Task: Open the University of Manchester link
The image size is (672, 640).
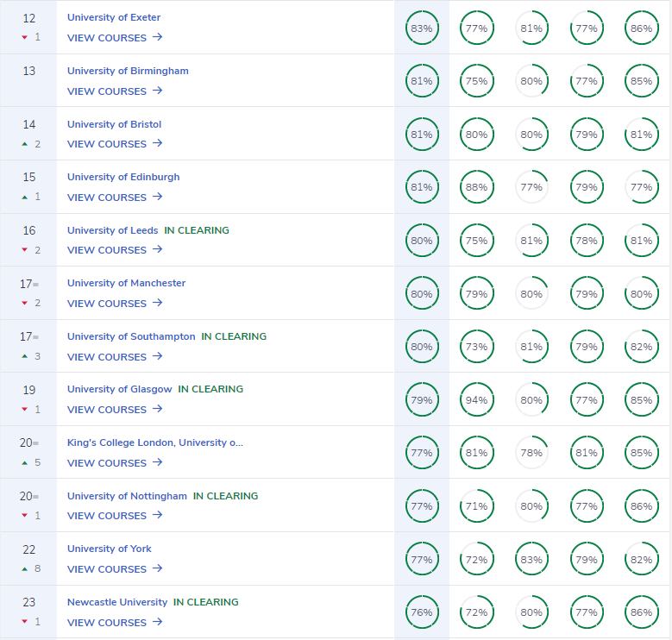Action: point(127,283)
